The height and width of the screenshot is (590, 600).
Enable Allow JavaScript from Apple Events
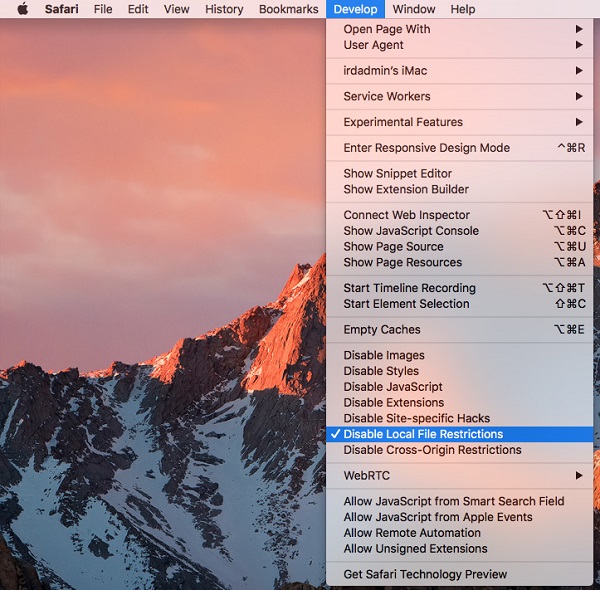tap(460, 517)
